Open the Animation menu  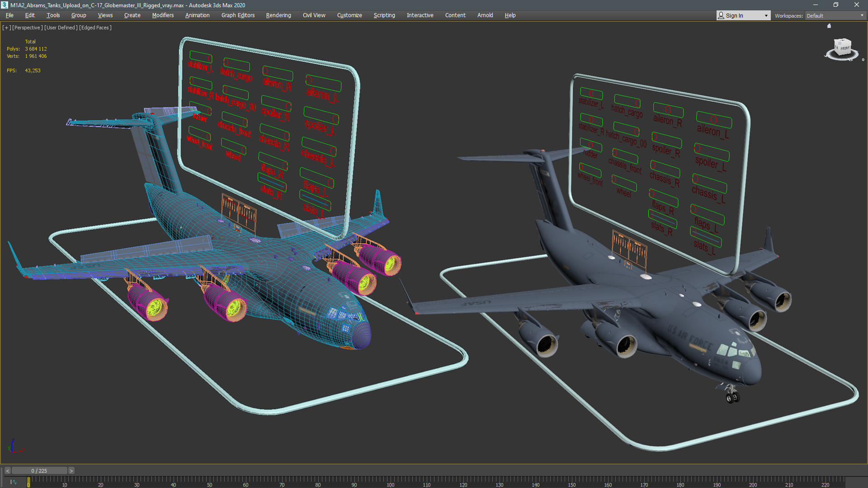point(198,15)
